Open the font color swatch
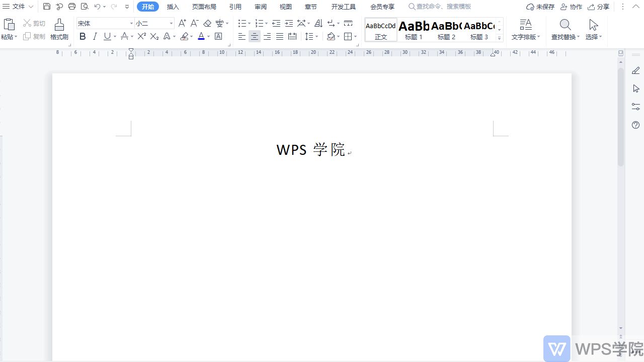 click(201, 36)
